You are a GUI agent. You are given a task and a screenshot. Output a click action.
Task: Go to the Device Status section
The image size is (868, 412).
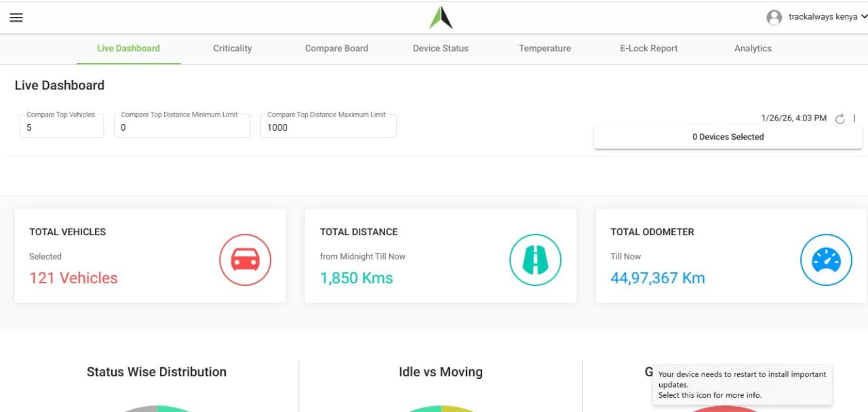(440, 48)
